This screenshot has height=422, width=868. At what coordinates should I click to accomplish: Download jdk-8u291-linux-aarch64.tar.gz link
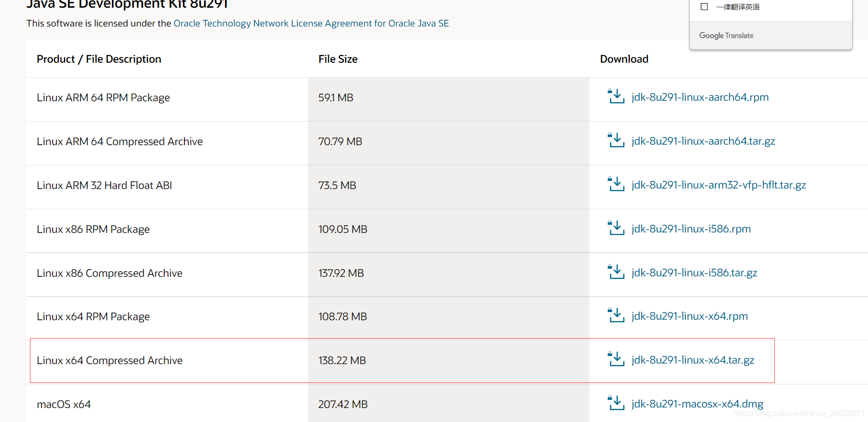click(703, 141)
